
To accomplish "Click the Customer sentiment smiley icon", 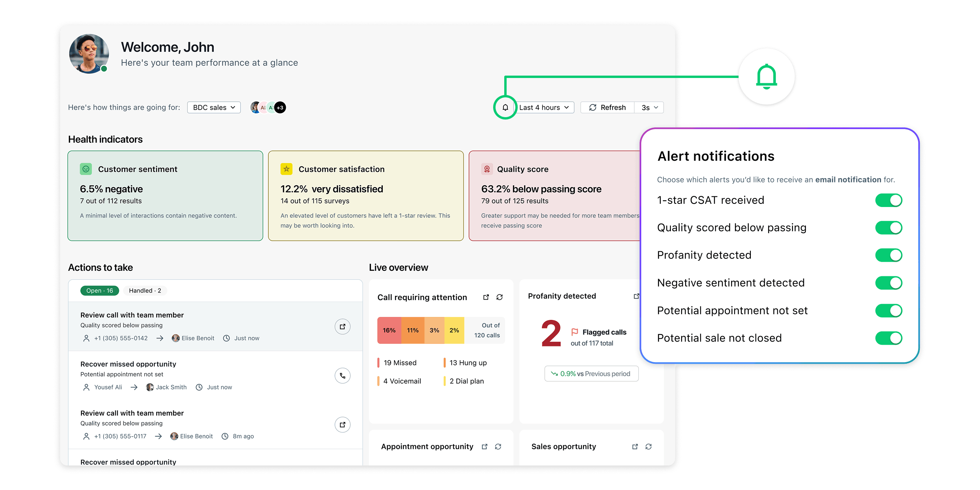I will [x=86, y=169].
